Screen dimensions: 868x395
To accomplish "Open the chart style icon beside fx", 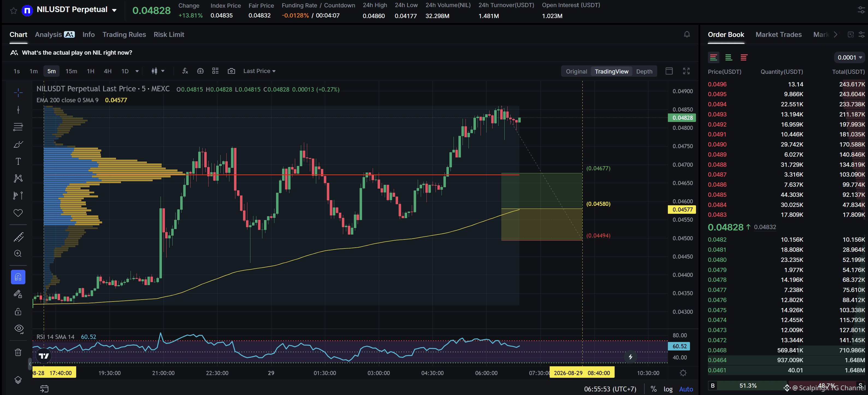I will click(x=200, y=71).
